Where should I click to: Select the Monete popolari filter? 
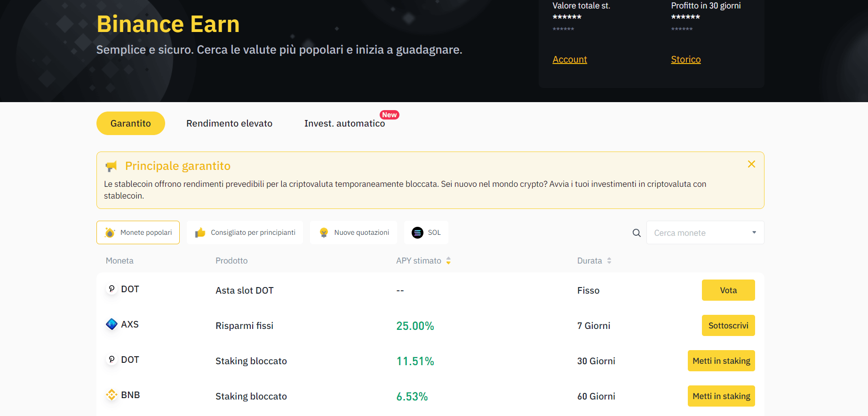tap(138, 232)
